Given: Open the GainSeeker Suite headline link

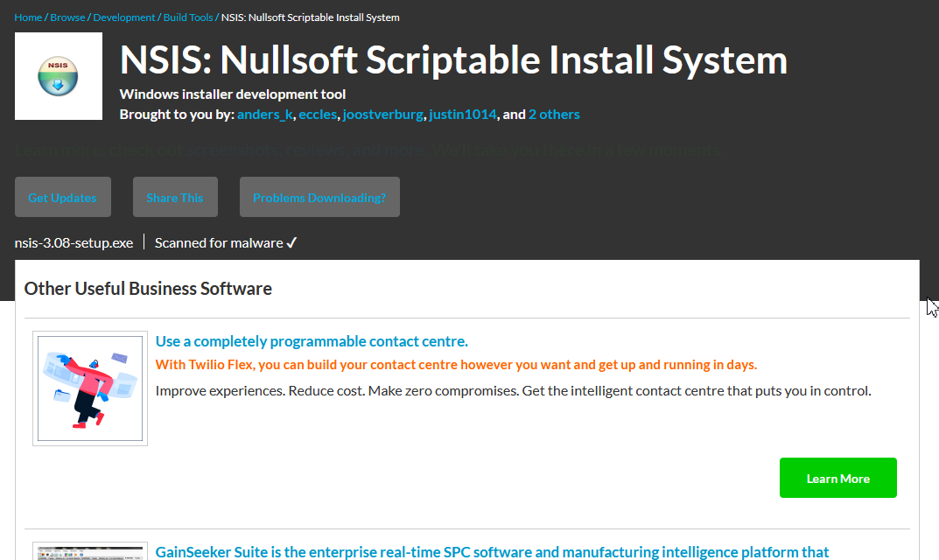Looking at the screenshot, I should tap(493, 551).
